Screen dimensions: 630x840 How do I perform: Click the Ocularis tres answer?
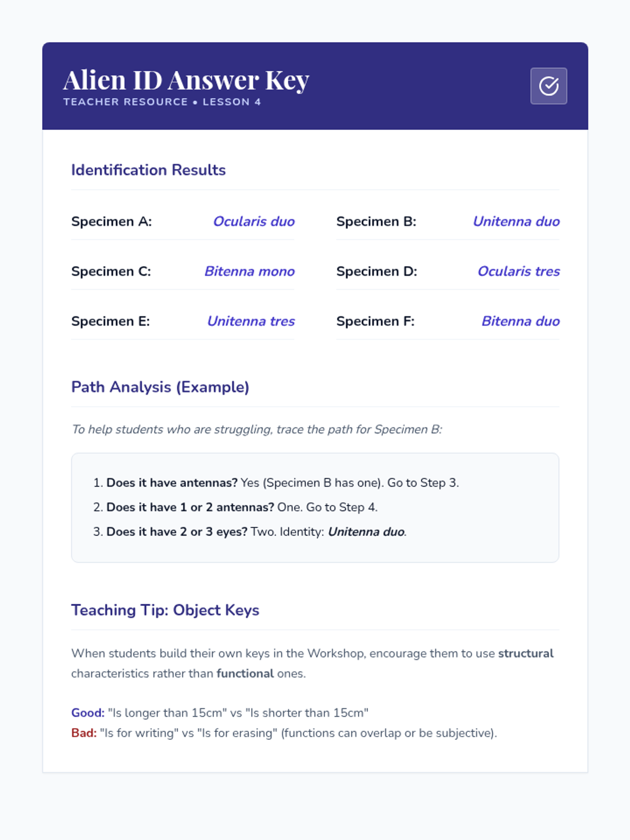click(x=518, y=271)
